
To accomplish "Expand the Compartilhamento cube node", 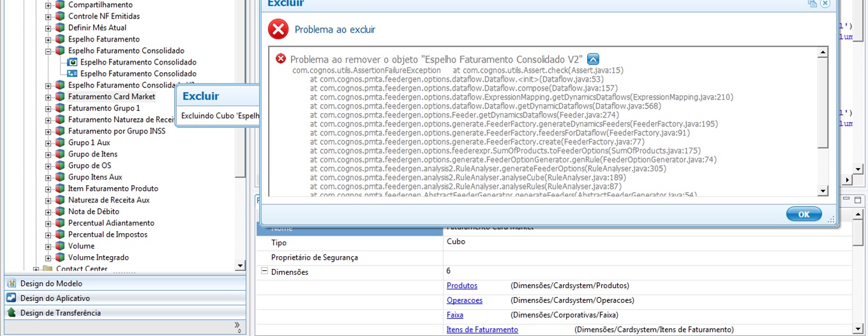I will [x=49, y=5].
